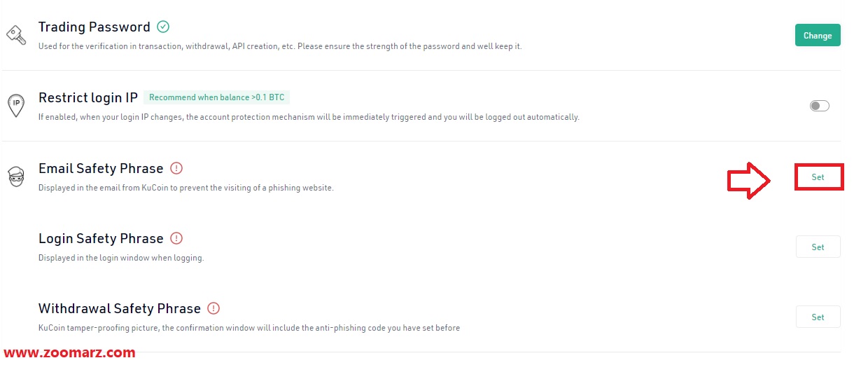The image size is (868, 365).
Task: Click the Recommend when balance >0.1 BTC badge
Action: pos(217,97)
